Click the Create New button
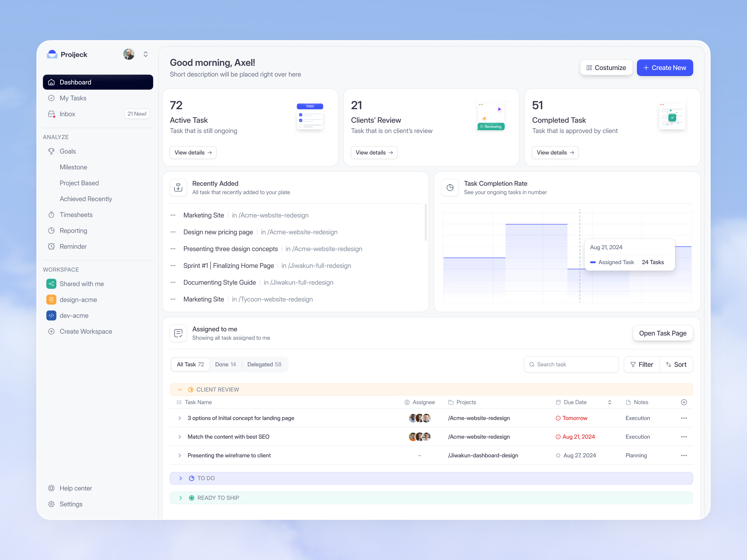This screenshot has height=560, width=747. coord(665,67)
